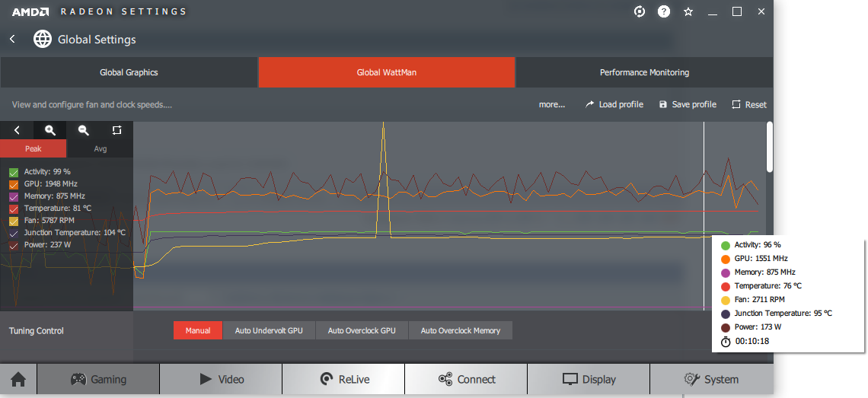Open the Video section

[221, 379]
